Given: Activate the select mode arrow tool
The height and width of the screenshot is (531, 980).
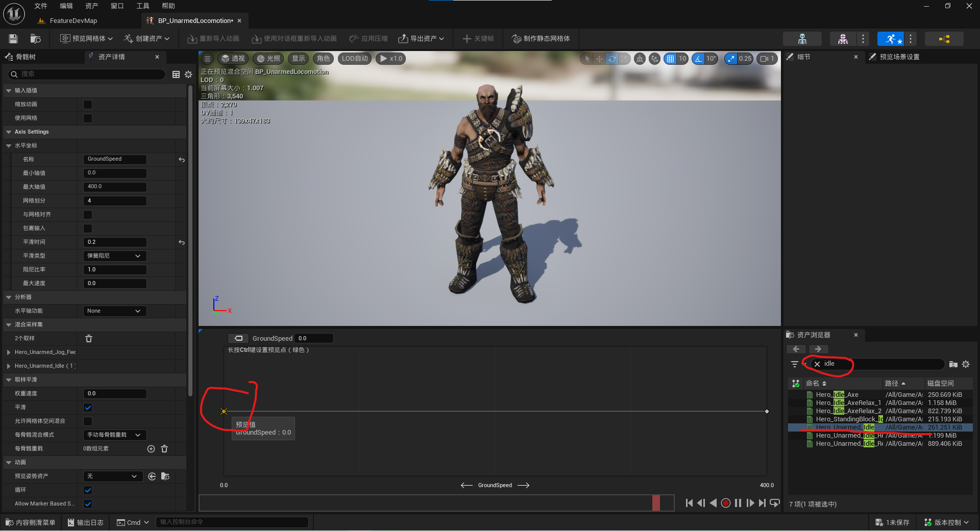Looking at the screenshot, I should tap(587, 59).
